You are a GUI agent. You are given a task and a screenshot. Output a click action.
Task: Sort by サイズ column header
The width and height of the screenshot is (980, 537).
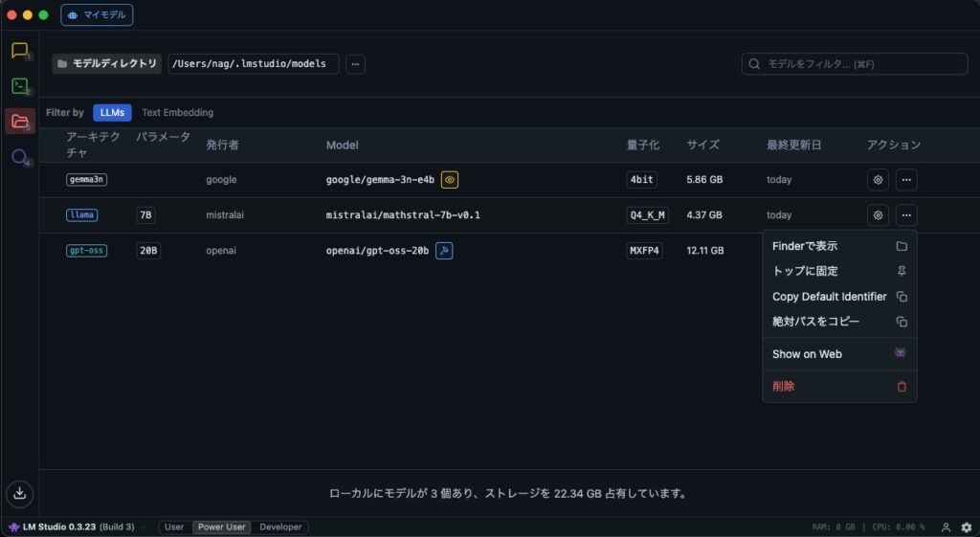click(703, 145)
